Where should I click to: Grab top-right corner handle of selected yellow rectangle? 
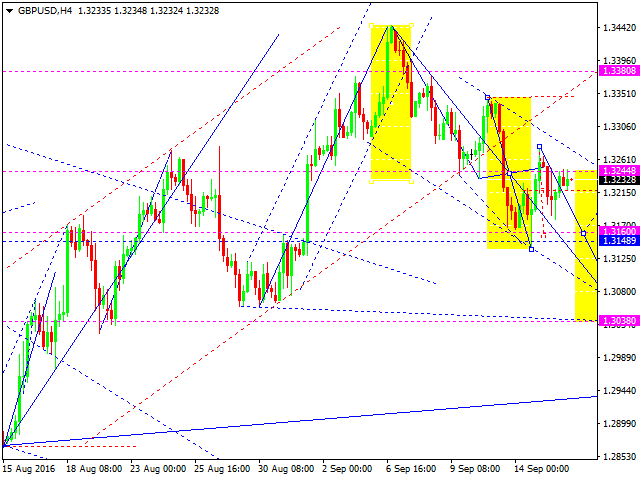click(411, 26)
